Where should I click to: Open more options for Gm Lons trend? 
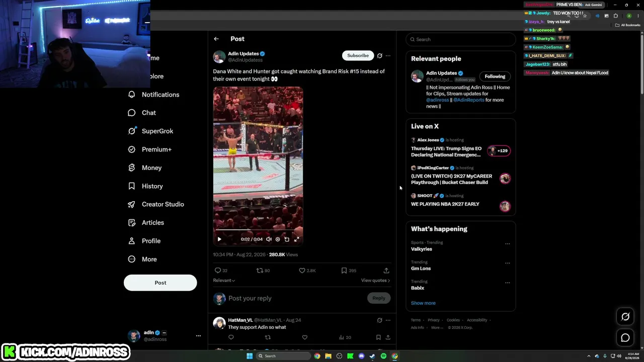click(507, 263)
